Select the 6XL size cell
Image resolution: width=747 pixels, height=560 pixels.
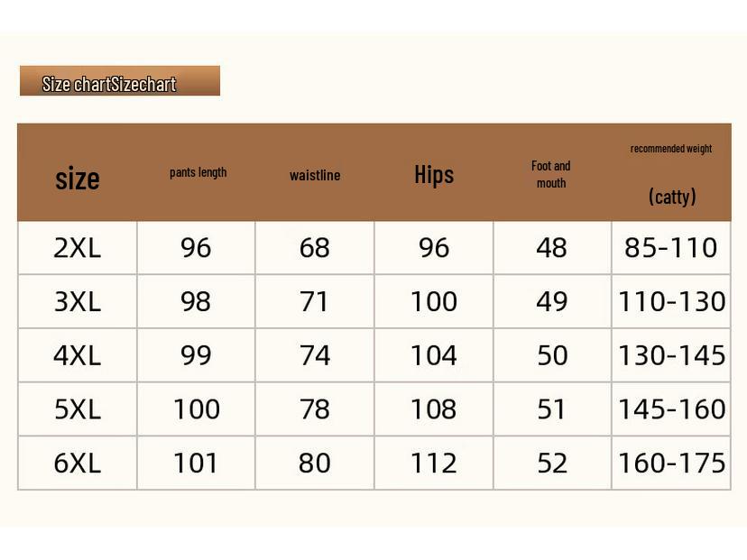coord(78,463)
